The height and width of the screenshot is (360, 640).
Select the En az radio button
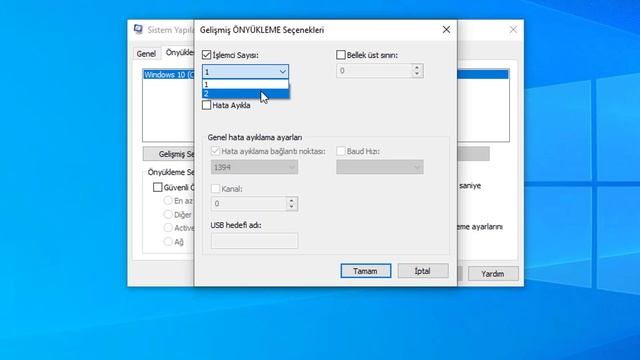[168, 200]
